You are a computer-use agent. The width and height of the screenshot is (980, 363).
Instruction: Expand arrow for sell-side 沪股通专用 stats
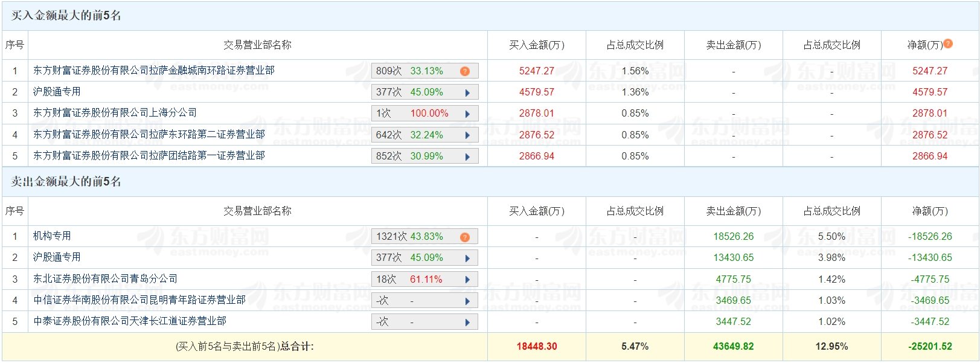click(467, 258)
